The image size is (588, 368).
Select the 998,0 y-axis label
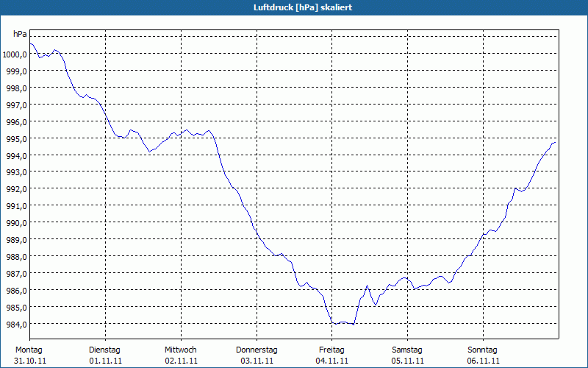pos(17,88)
